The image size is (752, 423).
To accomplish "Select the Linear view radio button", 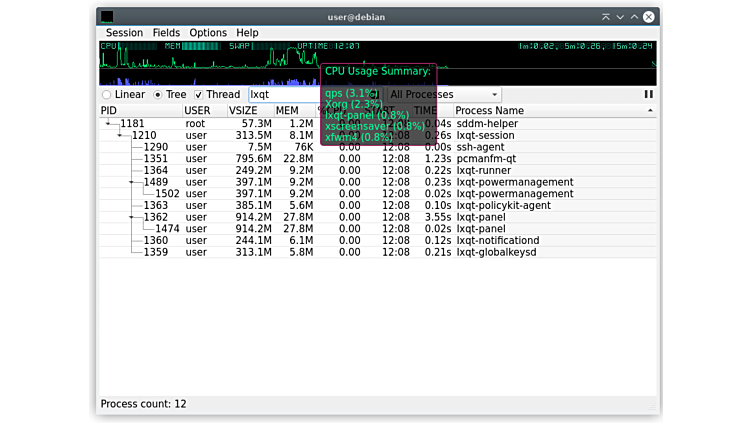I will pyautogui.click(x=107, y=95).
